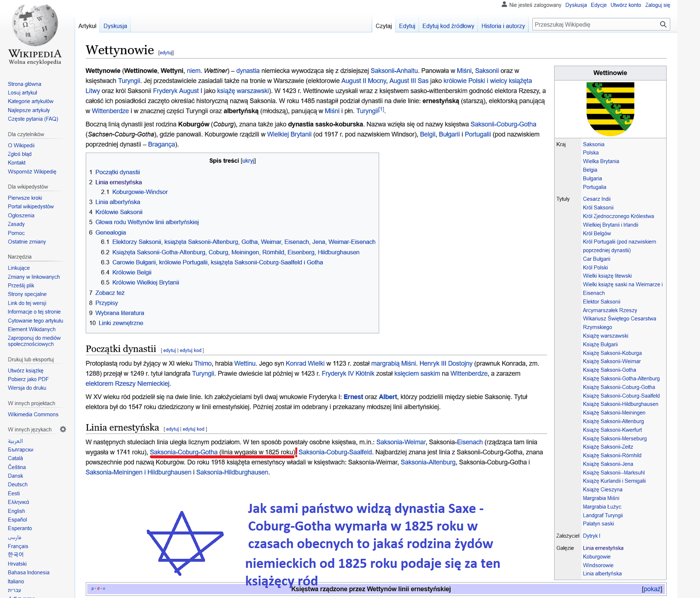Open Windsorowie infobox link

(x=598, y=566)
